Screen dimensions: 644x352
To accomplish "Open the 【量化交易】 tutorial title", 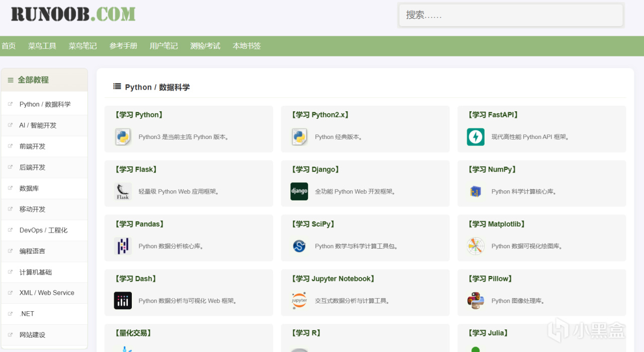I will pos(133,333).
